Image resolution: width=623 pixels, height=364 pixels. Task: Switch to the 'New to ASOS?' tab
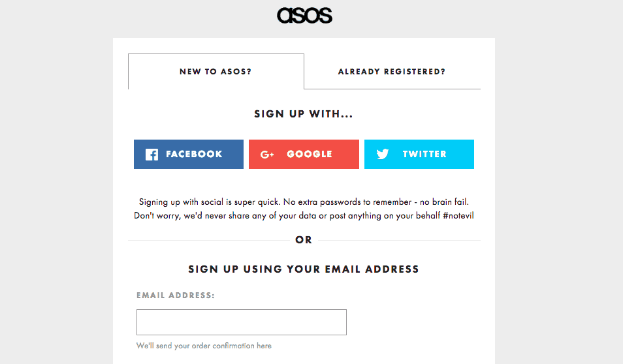(216, 72)
